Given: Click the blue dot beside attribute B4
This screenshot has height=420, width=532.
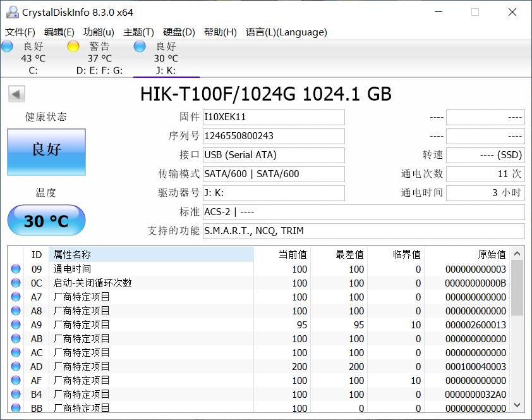Looking at the screenshot, I should (16, 395).
